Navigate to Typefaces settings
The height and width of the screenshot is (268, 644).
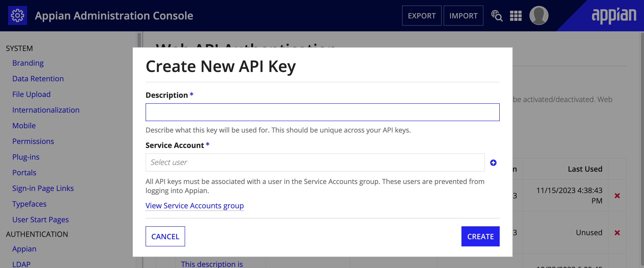pos(29,204)
